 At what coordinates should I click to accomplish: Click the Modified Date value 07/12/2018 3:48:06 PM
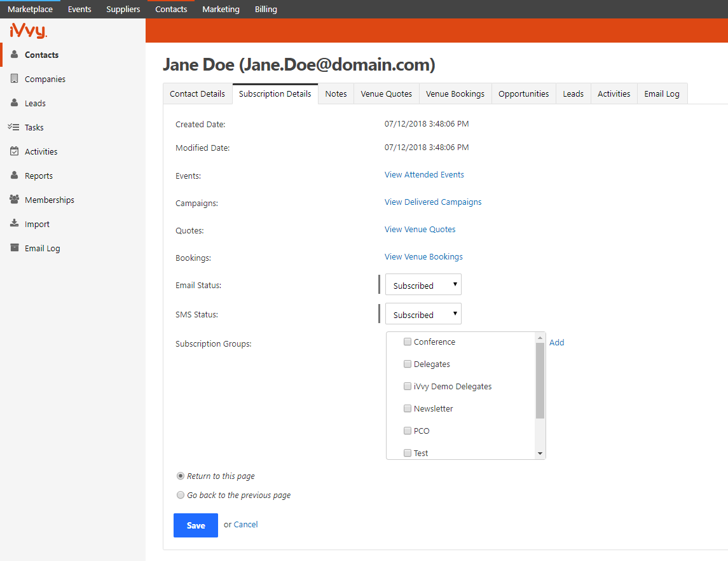pyautogui.click(x=427, y=147)
